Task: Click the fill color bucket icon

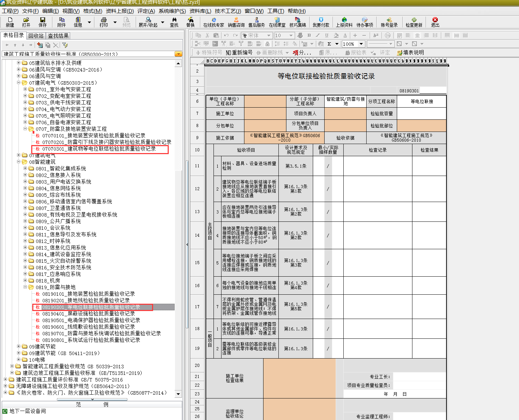Action: pos(336,35)
